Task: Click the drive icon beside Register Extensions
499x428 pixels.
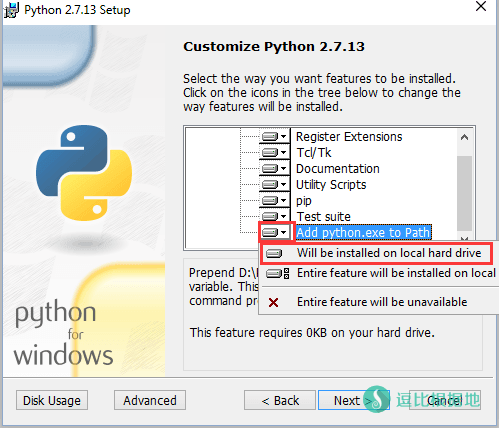Action: 270,137
